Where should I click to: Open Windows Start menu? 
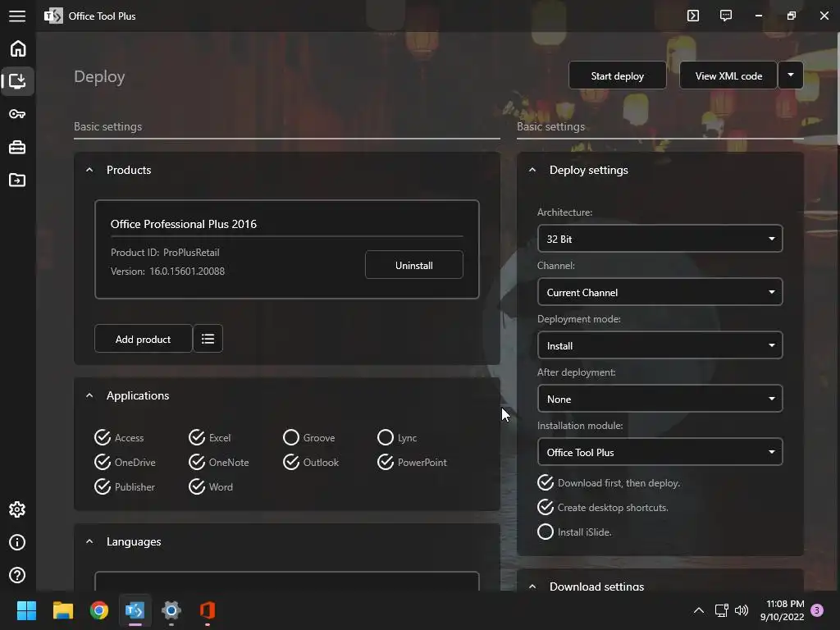point(26,610)
